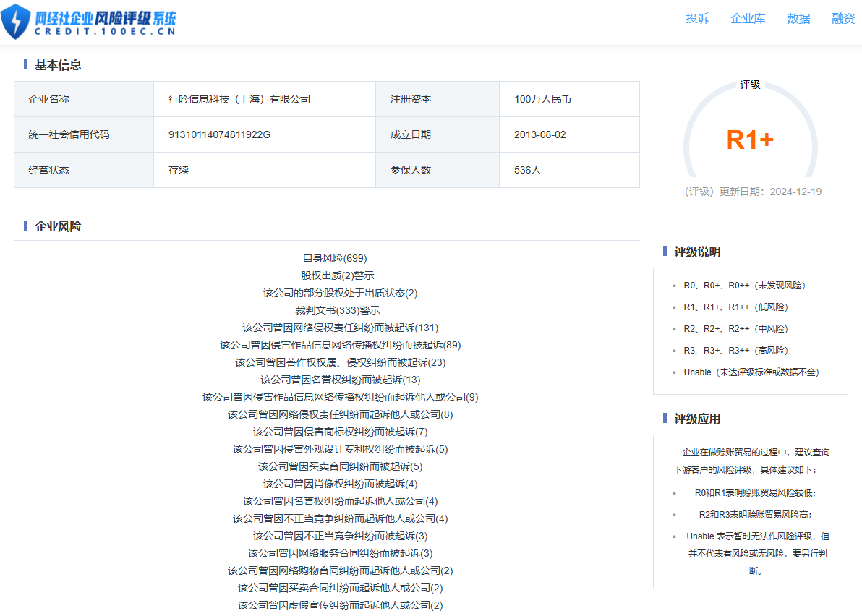The height and width of the screenshot is (616, 862).
Task: Click the 企业风险 section heading
Action: tap(58, 226)
